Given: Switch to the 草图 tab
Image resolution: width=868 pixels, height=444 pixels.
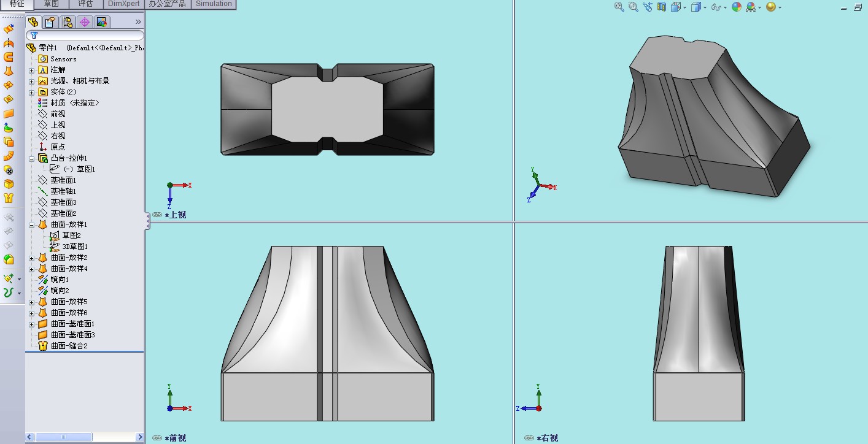Looking at the screenshot, I should click(x=51, y=4).
